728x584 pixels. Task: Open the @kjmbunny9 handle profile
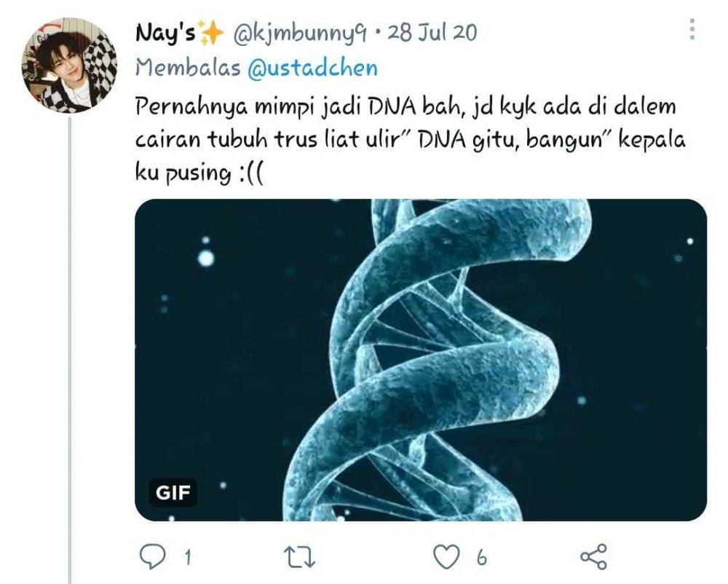coord(300,33)
